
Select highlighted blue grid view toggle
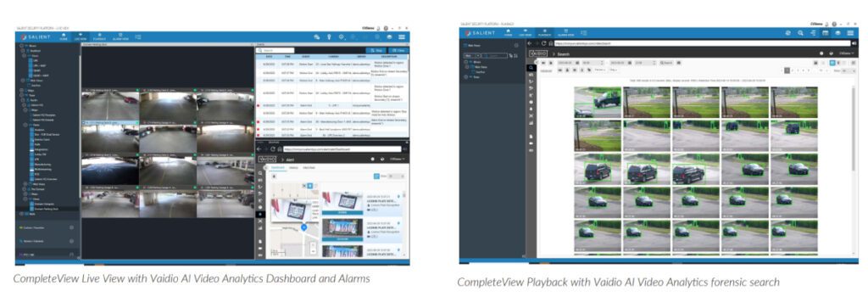pyautogui.click(x=832, y=63)
